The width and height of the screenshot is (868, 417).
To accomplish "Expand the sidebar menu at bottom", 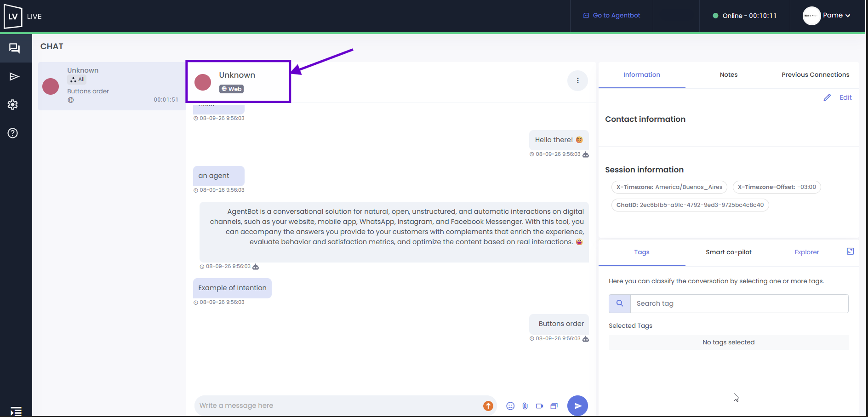I will click(16, 411).
